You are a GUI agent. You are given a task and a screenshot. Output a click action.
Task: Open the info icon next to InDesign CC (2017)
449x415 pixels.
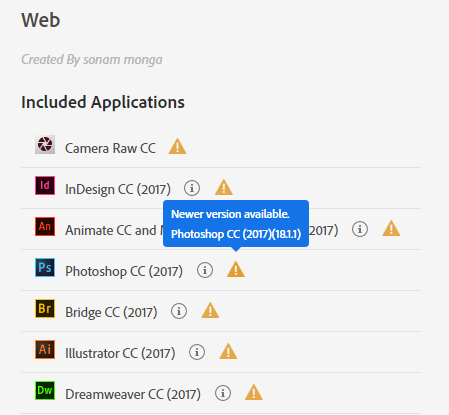(192, 188)
